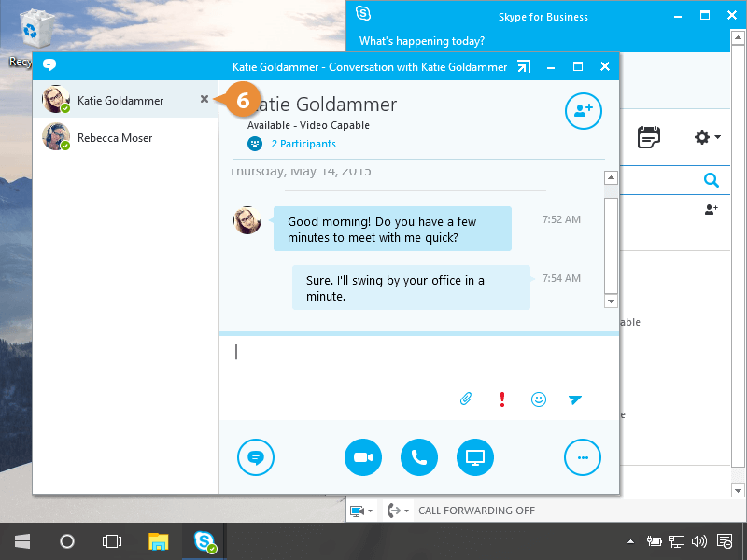Invite more people to the conversation
The width and height of the screenshot is (747, 560).
tap(583, 111)
